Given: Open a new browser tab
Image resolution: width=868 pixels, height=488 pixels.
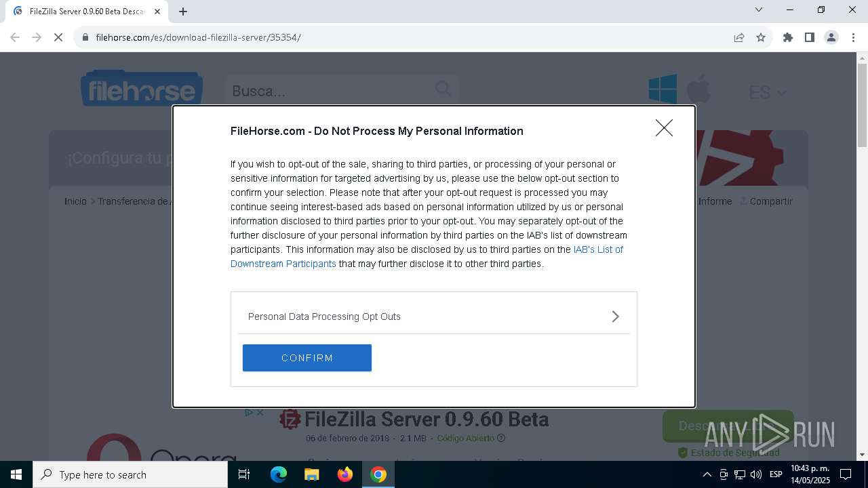Looking at the screenshot, I should (183, 11).
